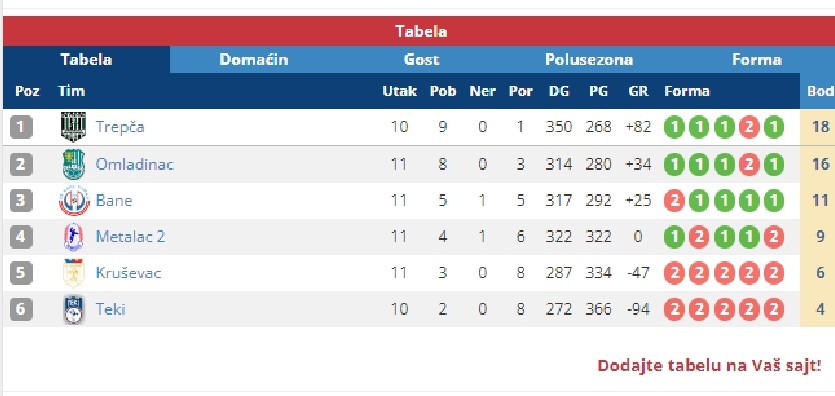Click Trepča's red loss form badge
This screenshot has height=396, width=835.
(x=749, y=127)
